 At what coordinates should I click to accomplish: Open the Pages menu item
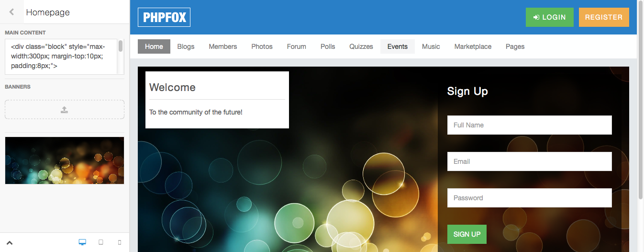(515, 46)
